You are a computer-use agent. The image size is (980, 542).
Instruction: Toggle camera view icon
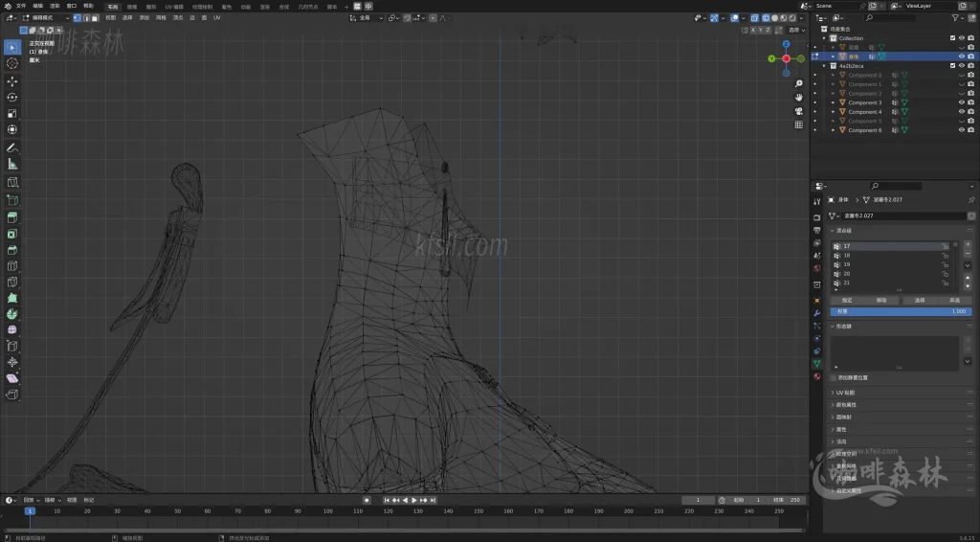click(799, 111)
